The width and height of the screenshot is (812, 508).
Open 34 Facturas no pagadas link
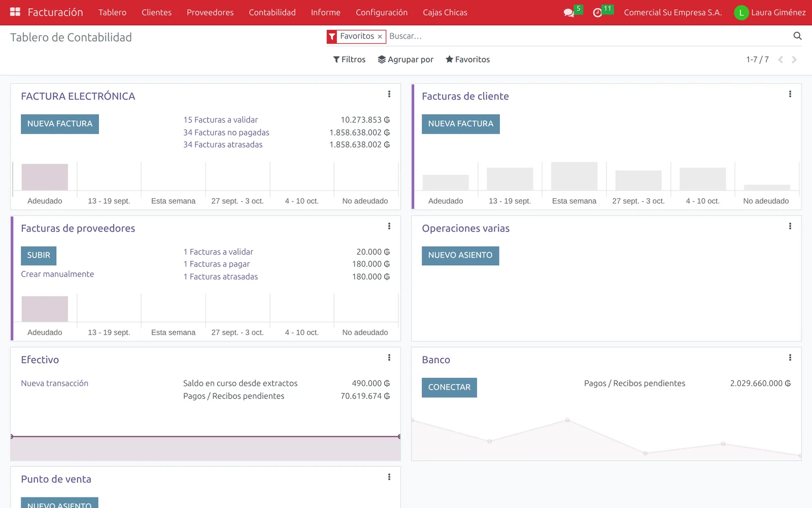pyautogui.click(x=226, y=133)
